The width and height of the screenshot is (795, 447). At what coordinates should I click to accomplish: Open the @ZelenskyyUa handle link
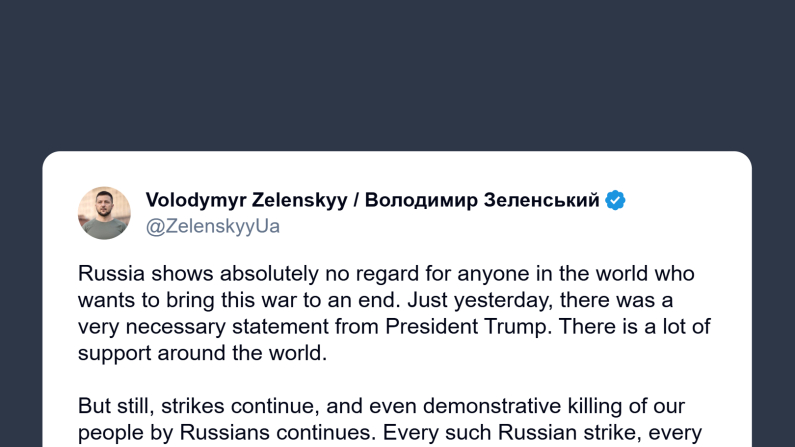[213, 226]
